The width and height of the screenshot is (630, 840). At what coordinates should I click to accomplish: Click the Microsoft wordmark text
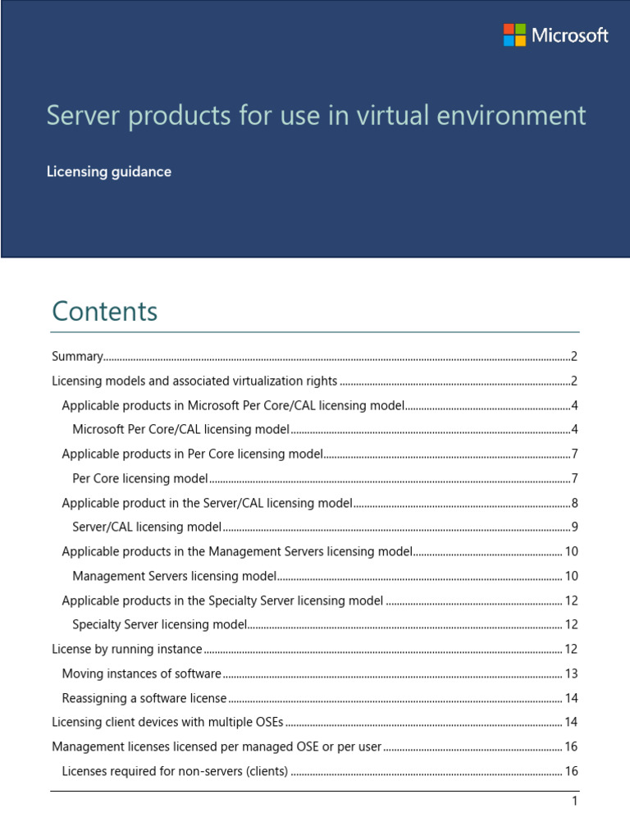point(569,35)
